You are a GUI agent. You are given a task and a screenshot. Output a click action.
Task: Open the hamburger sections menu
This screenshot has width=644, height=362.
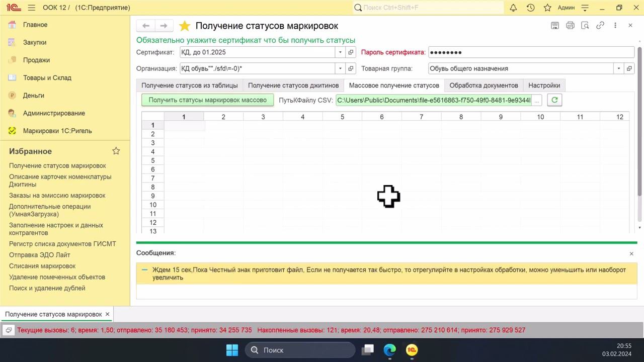point(32,8)
